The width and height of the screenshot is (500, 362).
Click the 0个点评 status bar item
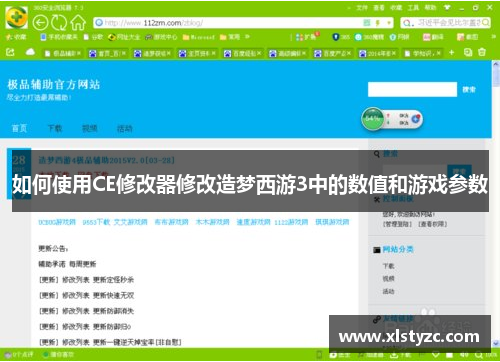pos(19,355)
